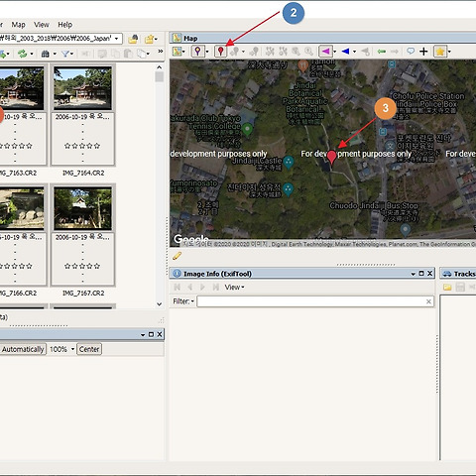Click the Center button
Image resolution: width=476 pixels, height=476 pixels.
coord(89,349)
